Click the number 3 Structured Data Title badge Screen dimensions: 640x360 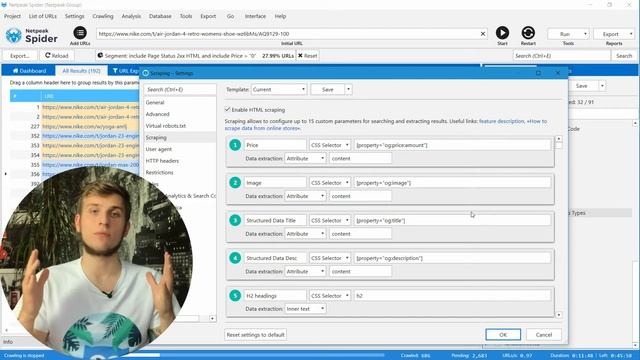[235, 220]
